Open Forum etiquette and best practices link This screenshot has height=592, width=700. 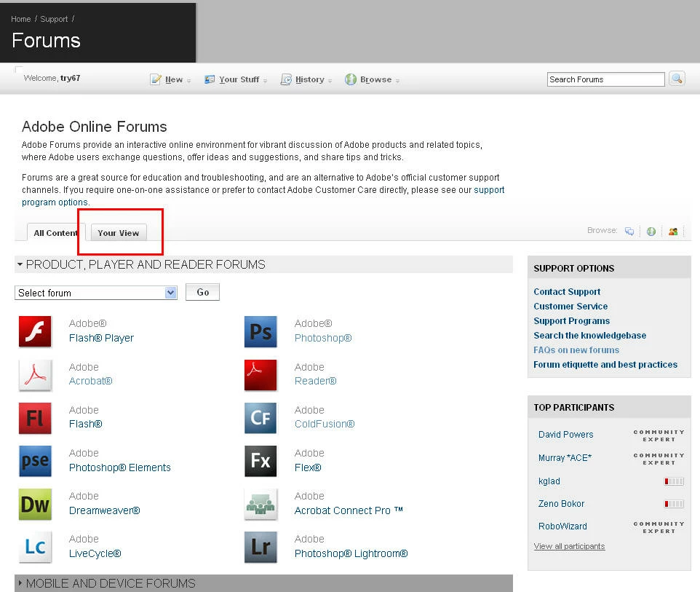(605, 365)
